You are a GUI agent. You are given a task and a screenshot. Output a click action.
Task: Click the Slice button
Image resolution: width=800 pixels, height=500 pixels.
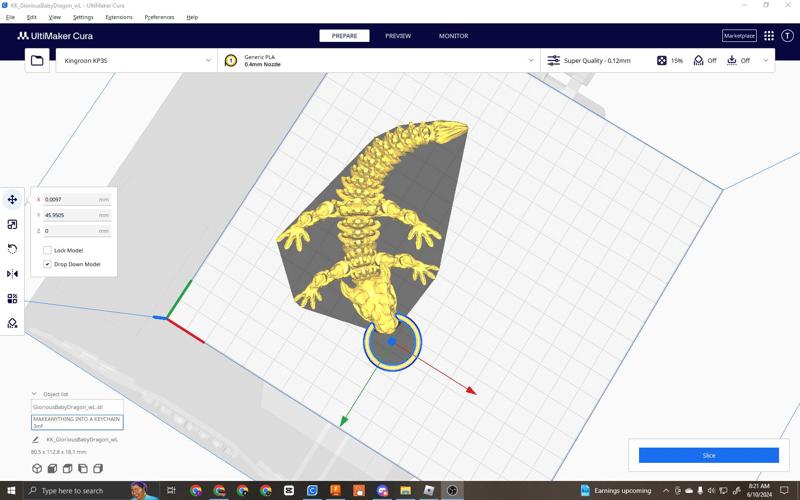(709, 455)
